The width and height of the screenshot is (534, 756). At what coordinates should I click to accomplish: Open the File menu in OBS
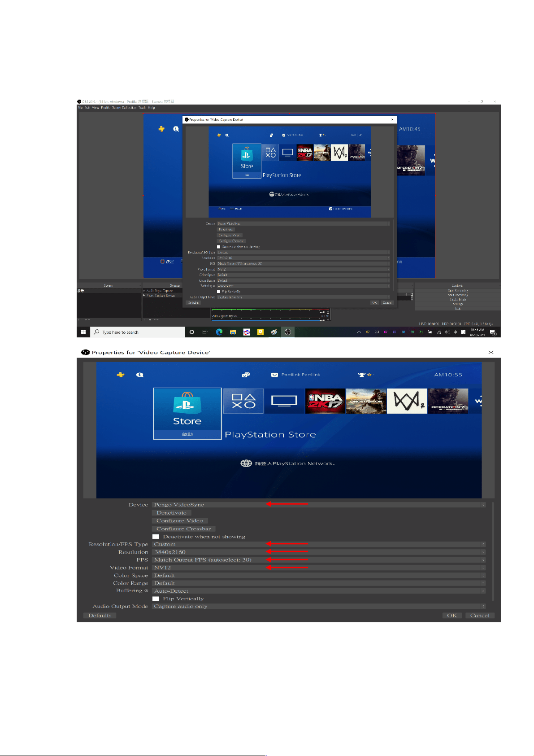pyautogui.click(x=80, y=108)
